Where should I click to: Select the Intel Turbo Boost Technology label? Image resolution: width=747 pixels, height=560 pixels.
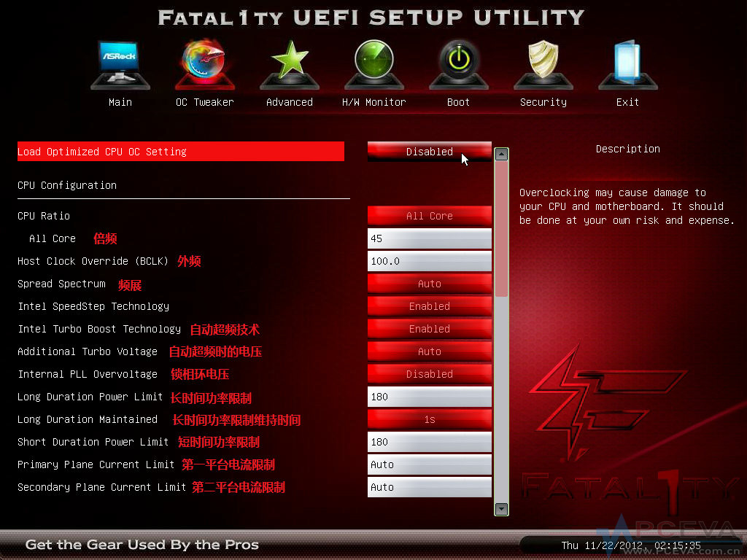(x=99, y=329)
